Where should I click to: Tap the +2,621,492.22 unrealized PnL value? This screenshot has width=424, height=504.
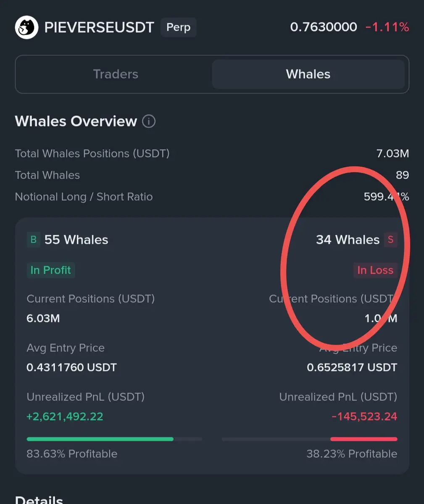coord(65,417)
